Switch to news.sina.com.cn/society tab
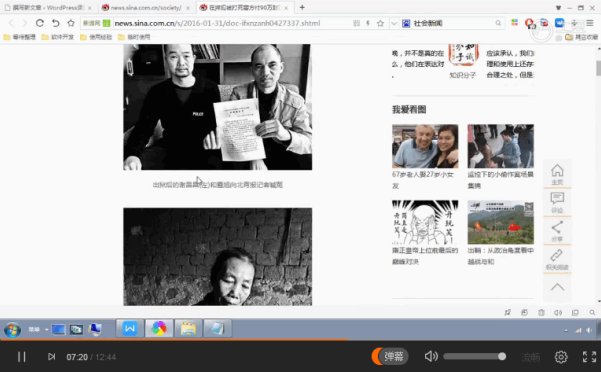Screen dimensions: 601x372 pyautogui.click(x=146, y=8)
